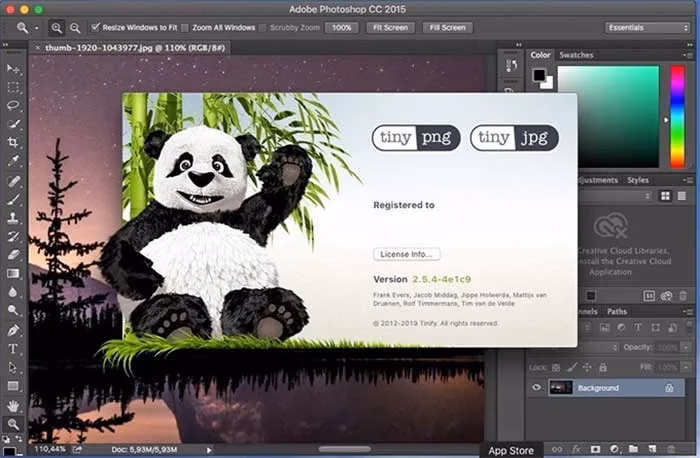The height and width of the screenshot is (458, 700).
Task: Select the Pen tool
Action: (13, 330)
